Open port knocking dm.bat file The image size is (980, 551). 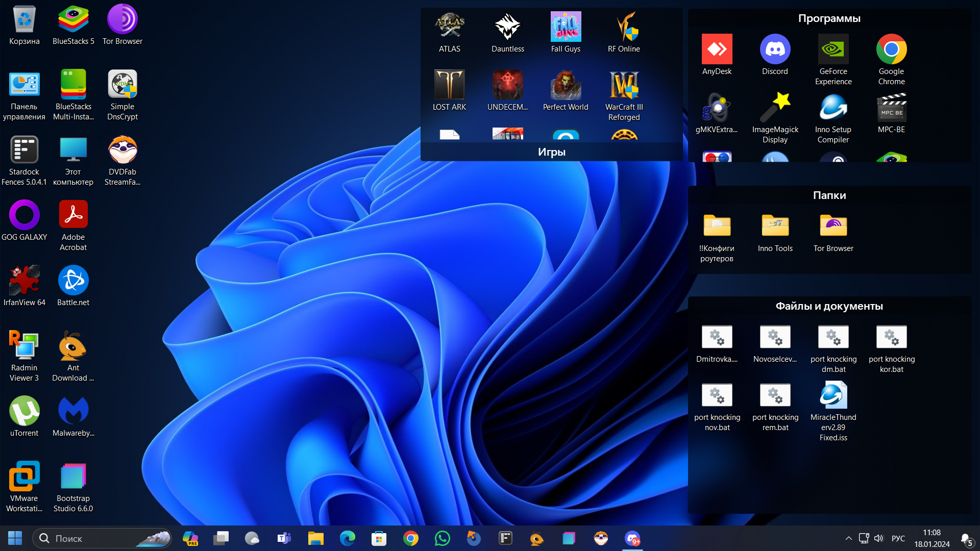coord(833,337)
